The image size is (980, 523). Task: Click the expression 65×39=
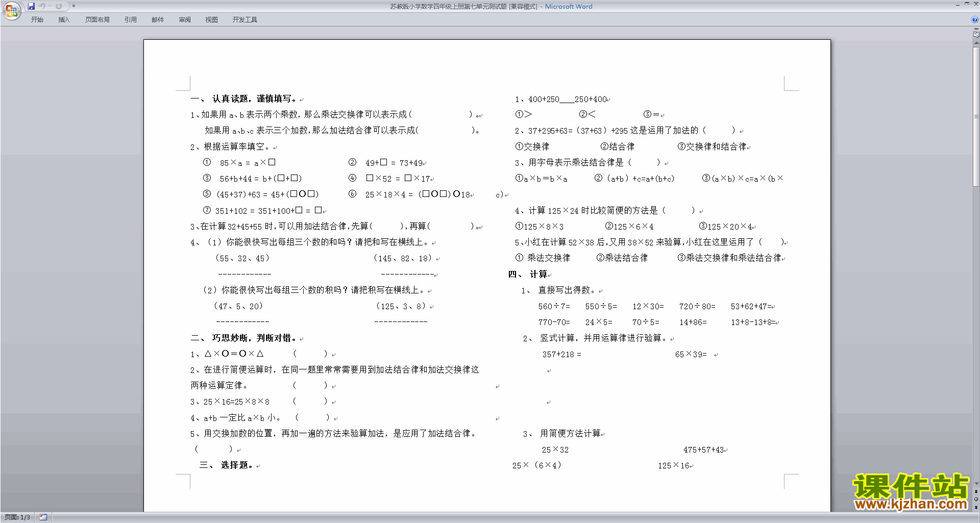coord(691,354)
